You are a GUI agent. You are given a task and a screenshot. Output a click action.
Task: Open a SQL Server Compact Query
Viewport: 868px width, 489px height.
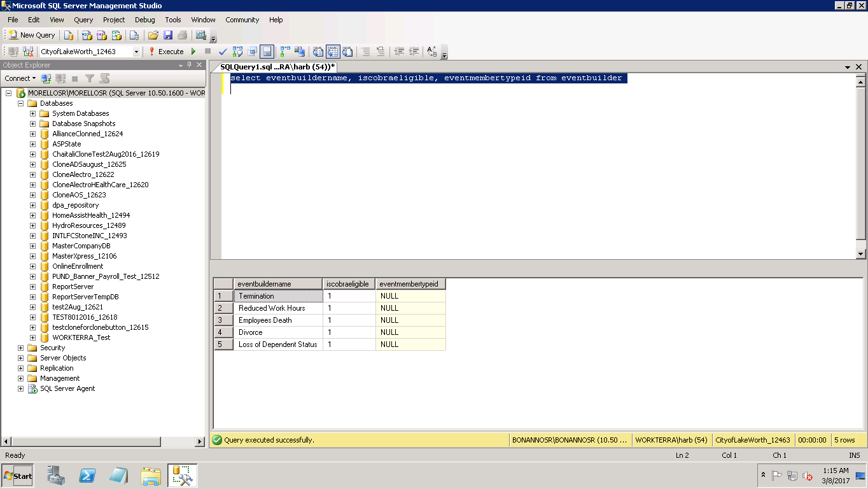click(134, 35)
